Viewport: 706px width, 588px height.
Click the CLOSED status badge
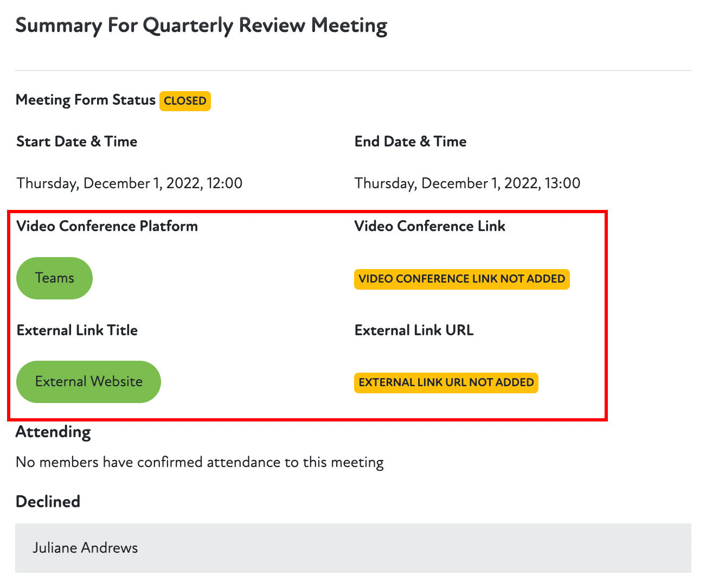(185, 101)
